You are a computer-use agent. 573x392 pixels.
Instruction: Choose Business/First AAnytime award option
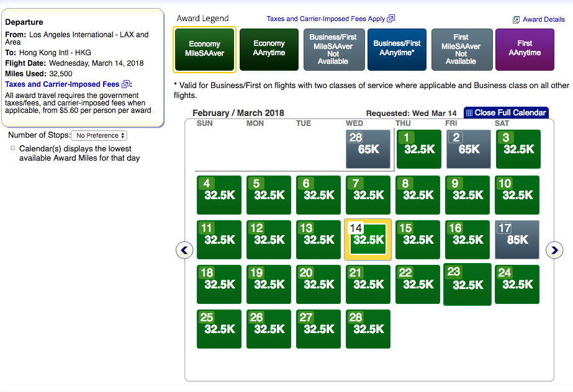click(x=397, y=49)
